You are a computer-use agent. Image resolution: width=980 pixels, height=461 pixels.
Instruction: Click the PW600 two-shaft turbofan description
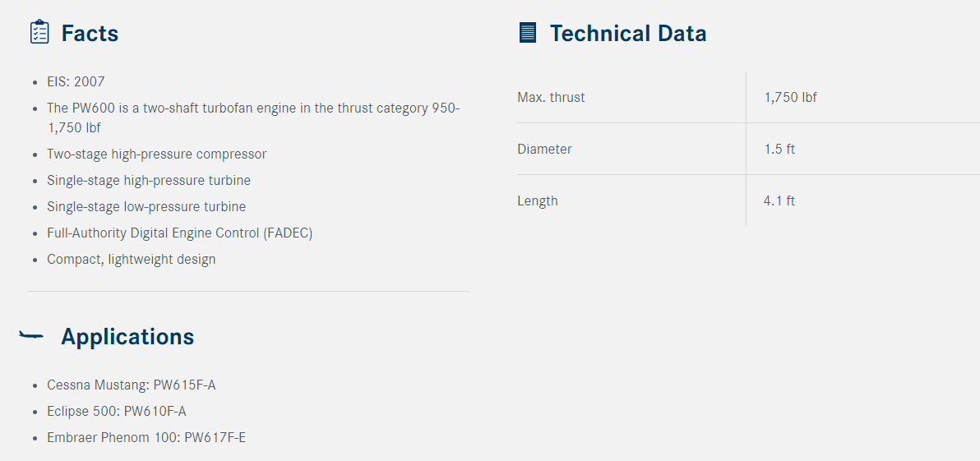(x=253, y=118)
